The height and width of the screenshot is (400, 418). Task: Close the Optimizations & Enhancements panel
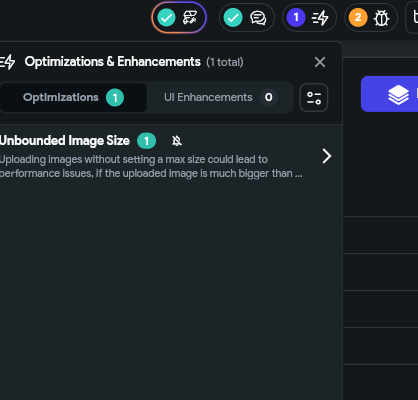coord(320,62)
